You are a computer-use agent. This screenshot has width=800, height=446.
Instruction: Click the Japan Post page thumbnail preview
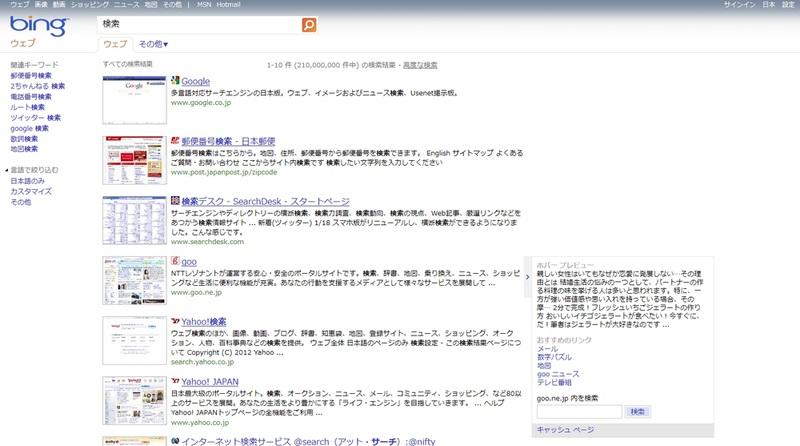point(134,160)
